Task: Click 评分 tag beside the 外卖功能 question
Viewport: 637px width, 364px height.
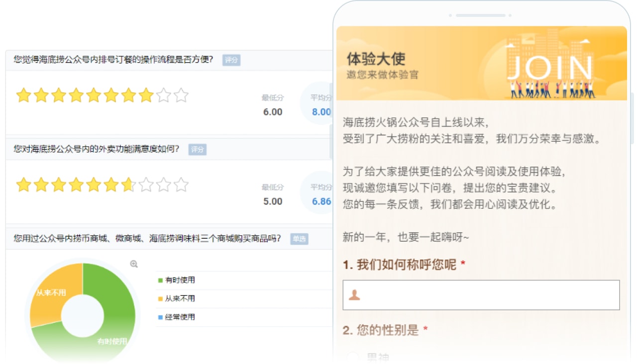Action: [x=198, y=150]
